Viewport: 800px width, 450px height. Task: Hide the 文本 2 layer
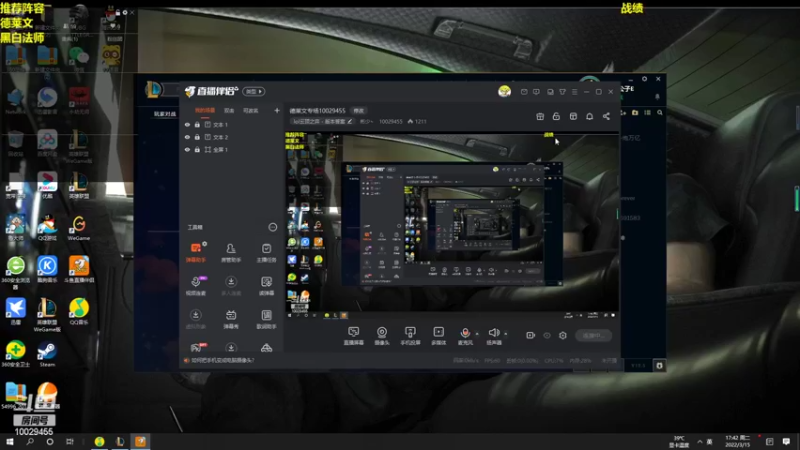click(x=187, y=137)
